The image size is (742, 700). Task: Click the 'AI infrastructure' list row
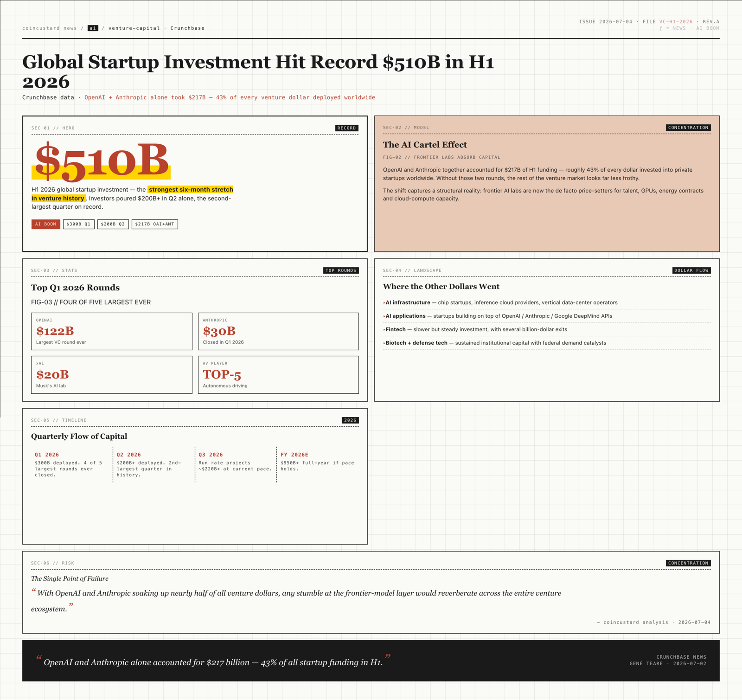[x=547, y=302]
